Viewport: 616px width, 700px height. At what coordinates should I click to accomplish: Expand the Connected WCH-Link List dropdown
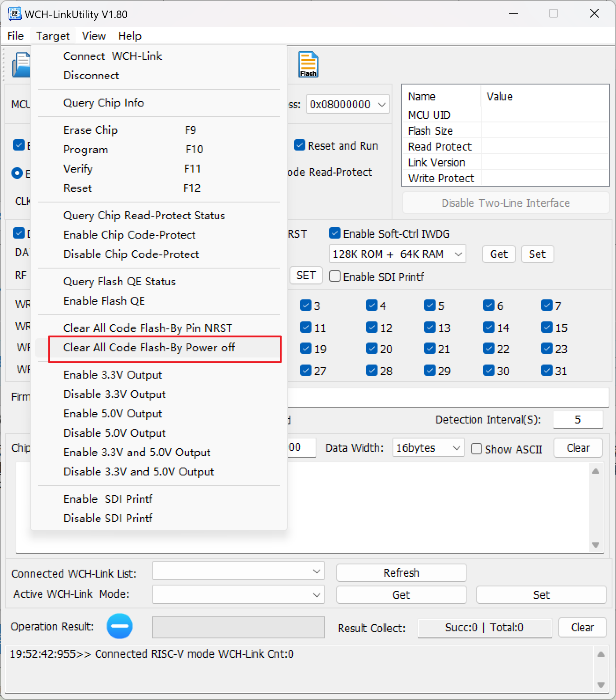pyautogui.click(x=316, y=571)
